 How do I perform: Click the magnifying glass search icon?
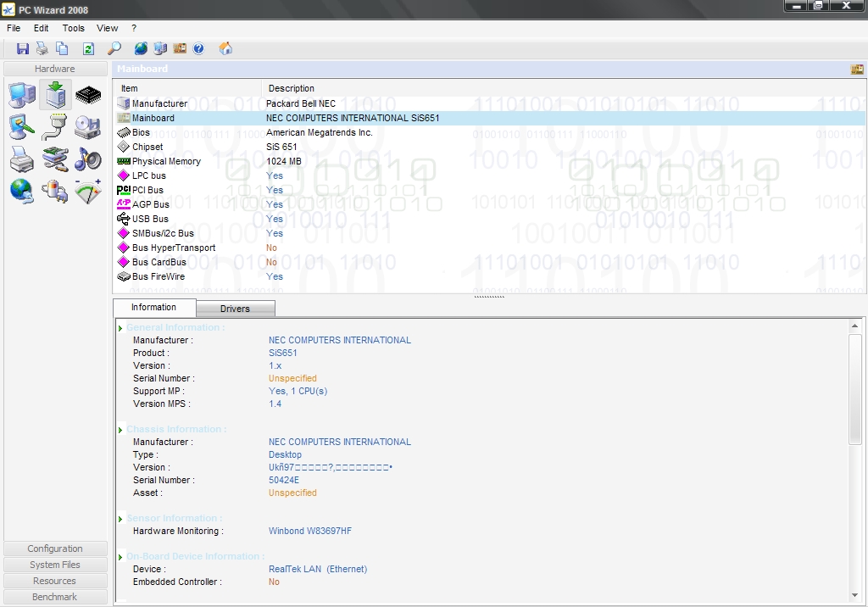click(114, 48)
